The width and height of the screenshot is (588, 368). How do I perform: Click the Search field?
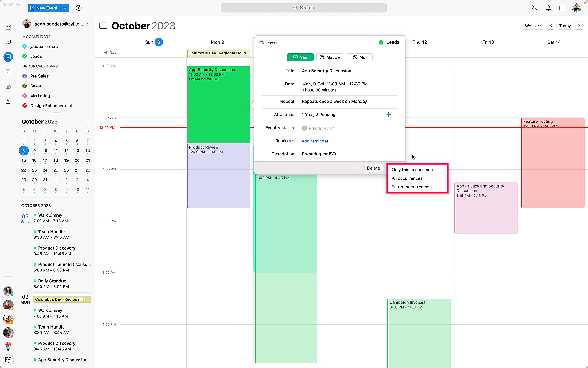click(x=303, y=8)
